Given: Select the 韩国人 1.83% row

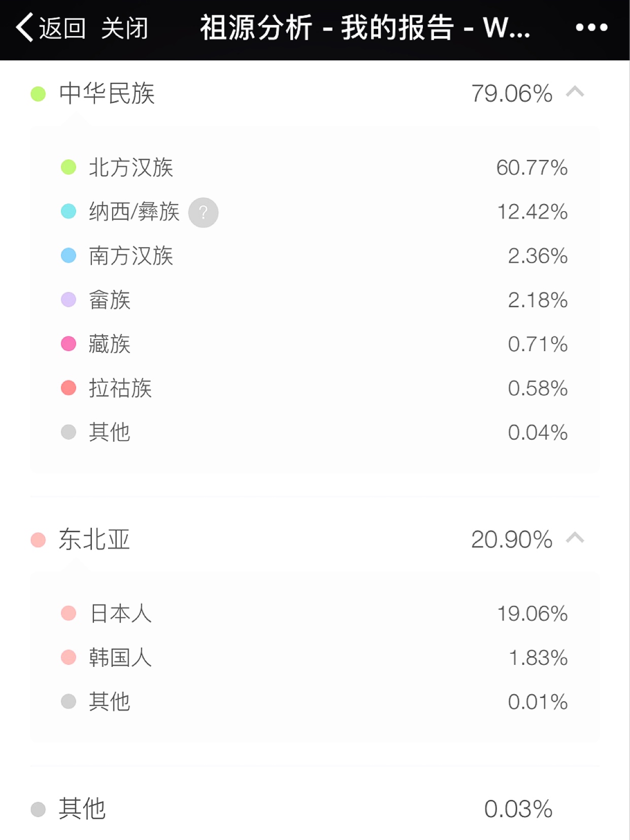Looking at the screenshot, I should [x=315, y=658].
